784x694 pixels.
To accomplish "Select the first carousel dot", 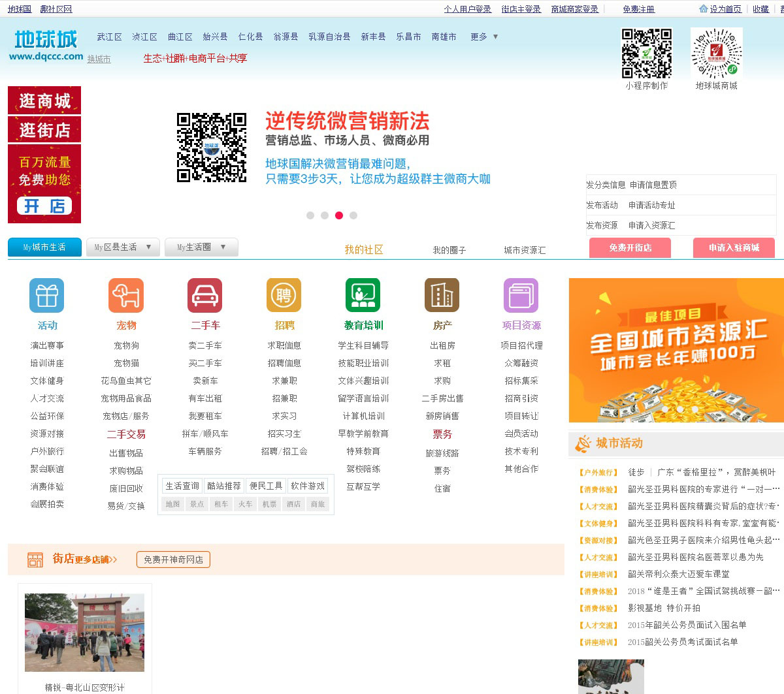I will (310, 215).
